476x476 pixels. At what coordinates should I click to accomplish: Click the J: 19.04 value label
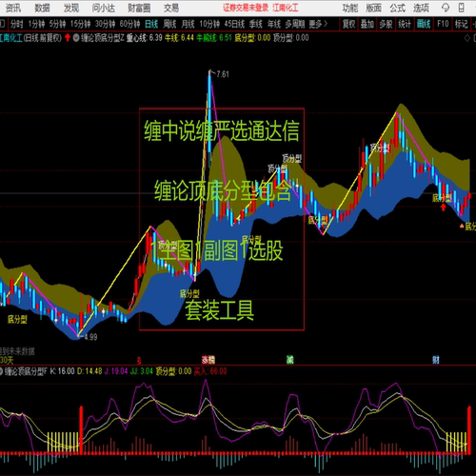point(116,371)
